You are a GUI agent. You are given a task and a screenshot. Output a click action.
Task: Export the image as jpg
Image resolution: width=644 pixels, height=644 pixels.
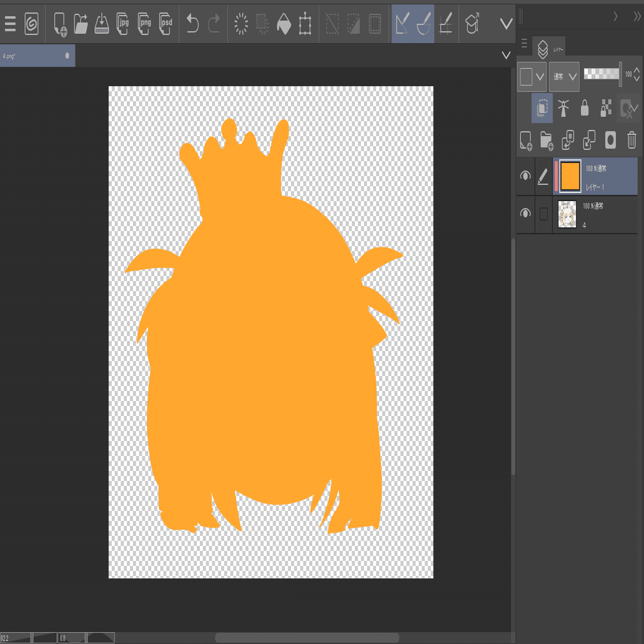click(123, 24)
